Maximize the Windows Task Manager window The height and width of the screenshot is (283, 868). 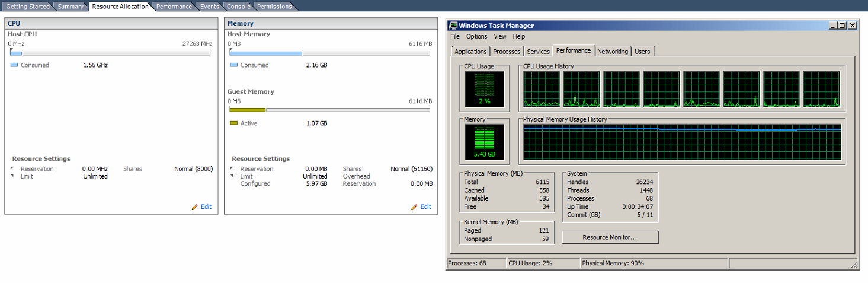[x=842, y=26]
